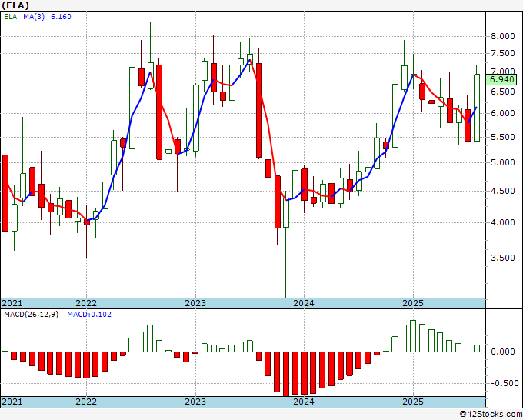Click the MACD:0.102 value label

point(89,315)
